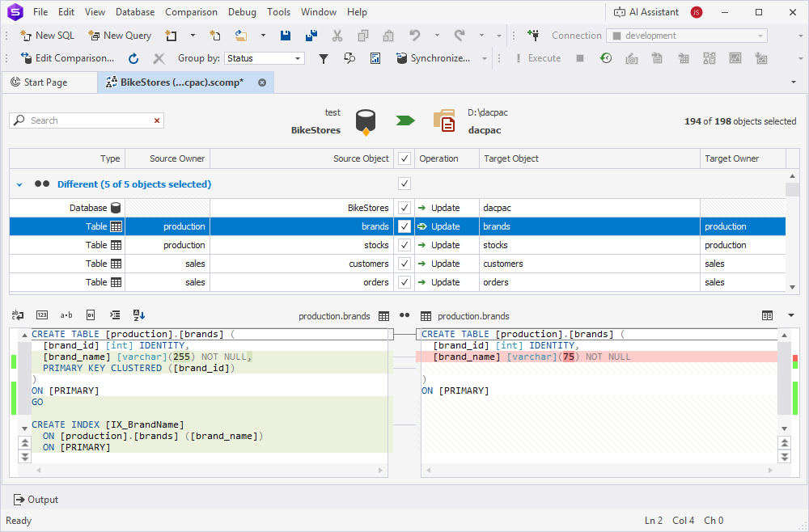
Task: Open the Group by Status dropdown
Action: click(x=264, y=58)
